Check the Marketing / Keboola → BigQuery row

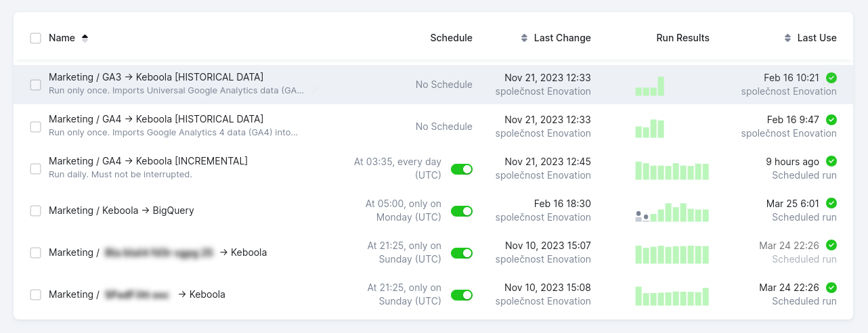tap(36, 210)
